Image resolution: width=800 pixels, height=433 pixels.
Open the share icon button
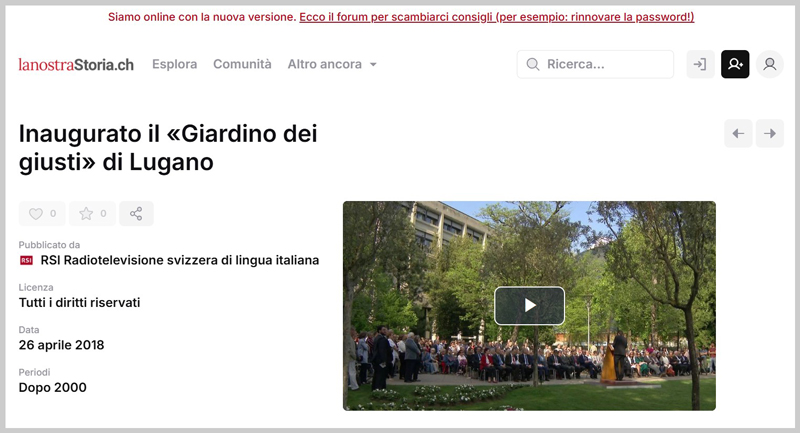click(136, 214)
